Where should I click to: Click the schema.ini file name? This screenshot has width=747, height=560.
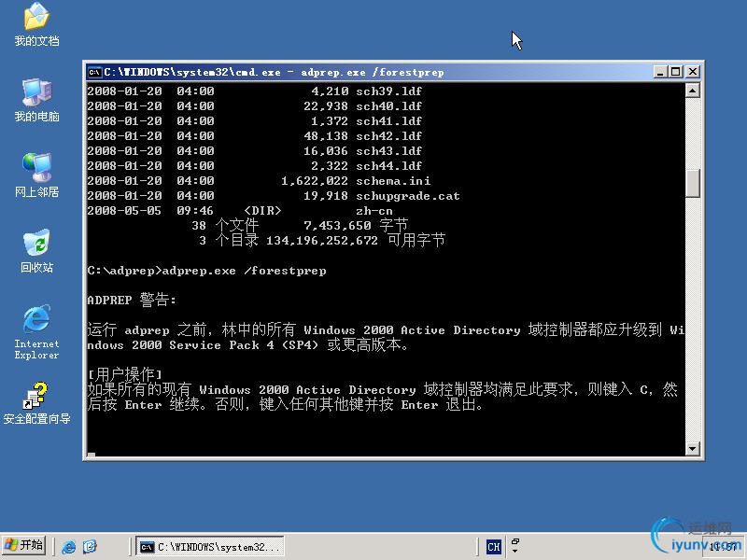(393, 181)
